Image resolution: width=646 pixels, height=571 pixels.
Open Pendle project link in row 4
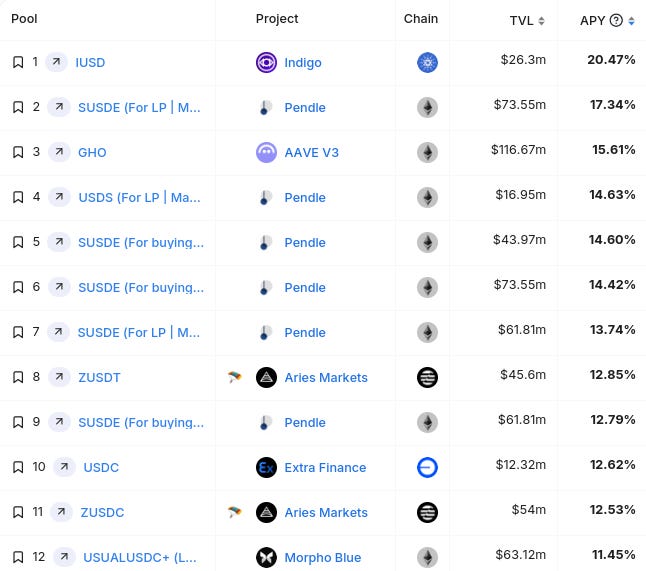point(305,197)
